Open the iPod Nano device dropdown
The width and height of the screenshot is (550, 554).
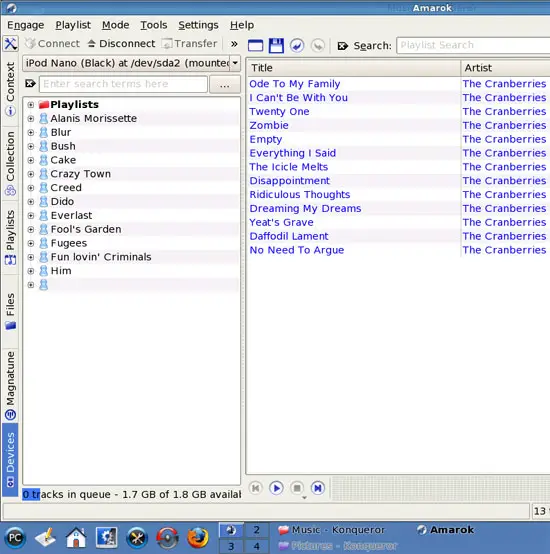(x=235, y=63)
